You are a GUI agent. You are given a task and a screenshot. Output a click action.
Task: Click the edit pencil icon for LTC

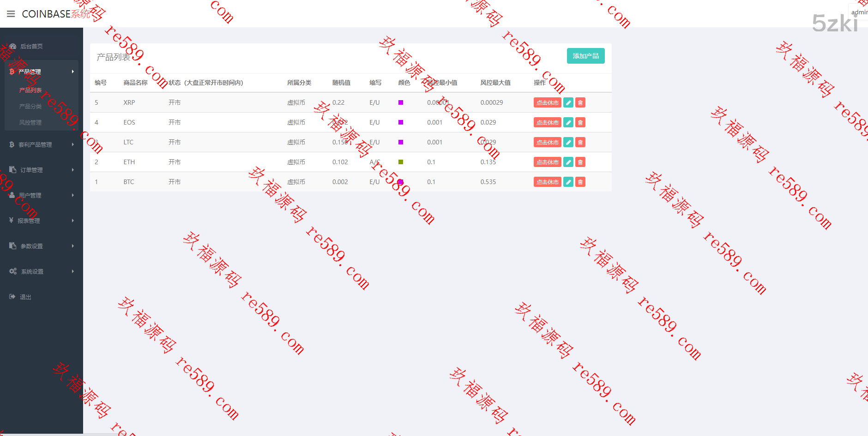[x=568, y=142]
